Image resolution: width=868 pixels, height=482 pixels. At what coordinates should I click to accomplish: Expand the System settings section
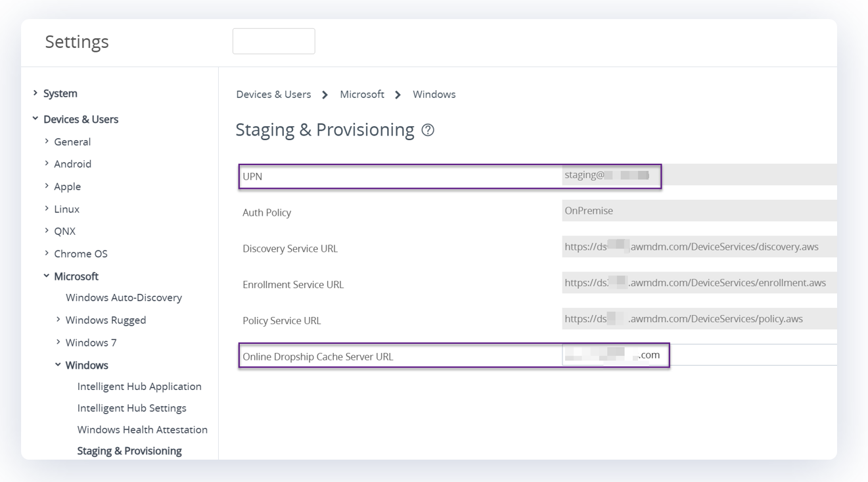[x=35, y=93]
